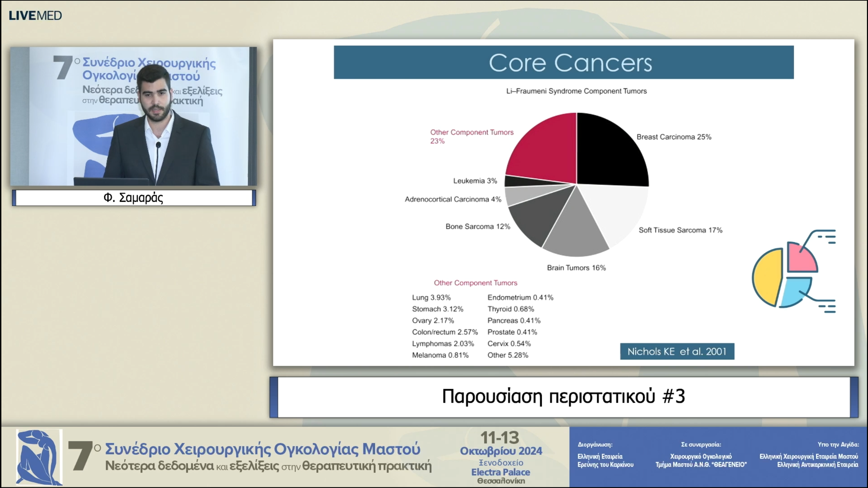Click the Matisse blue nude conference logo

coord(39,457)
